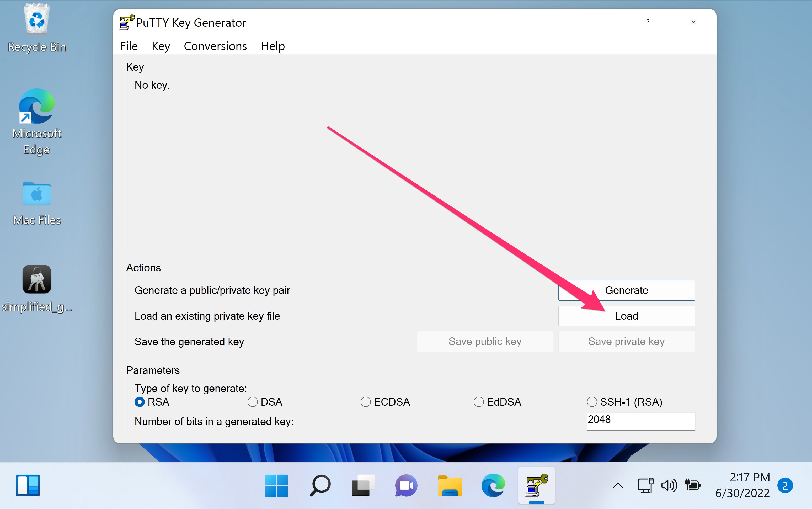Click the PuTTY Key Generator title bar icon
Screen dimensions: 812x509
[127, 22]
